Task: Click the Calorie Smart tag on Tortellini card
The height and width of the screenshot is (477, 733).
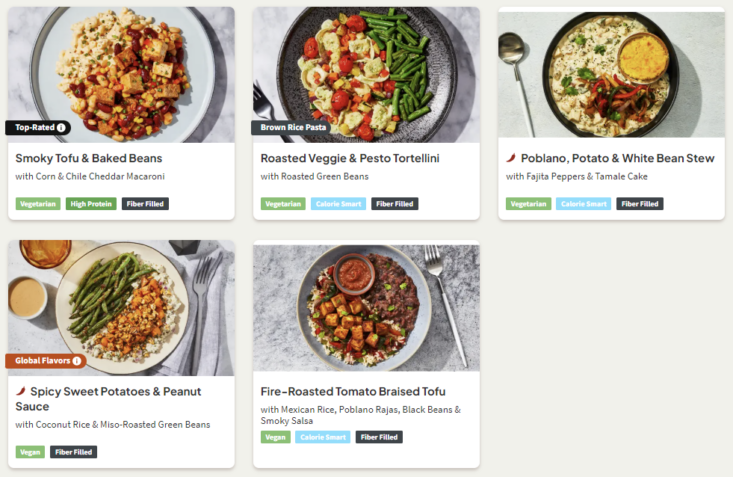Action: (338, 204)
